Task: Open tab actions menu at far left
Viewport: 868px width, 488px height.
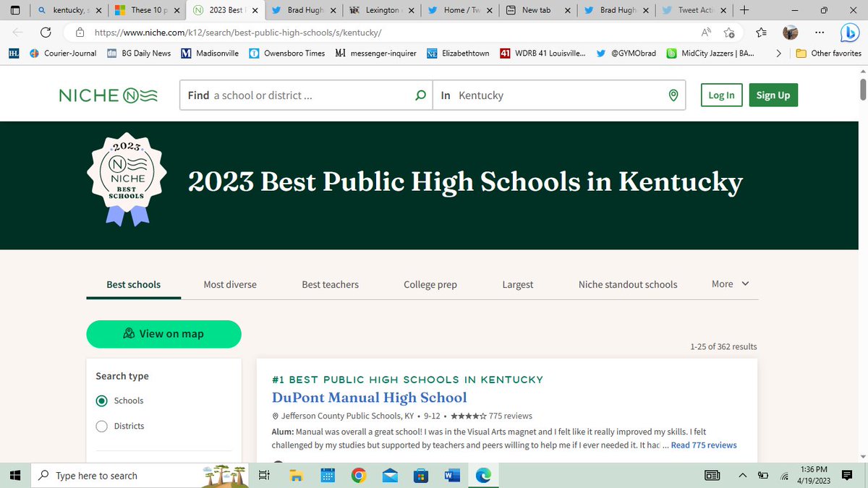Action: [x=16, y=10]
